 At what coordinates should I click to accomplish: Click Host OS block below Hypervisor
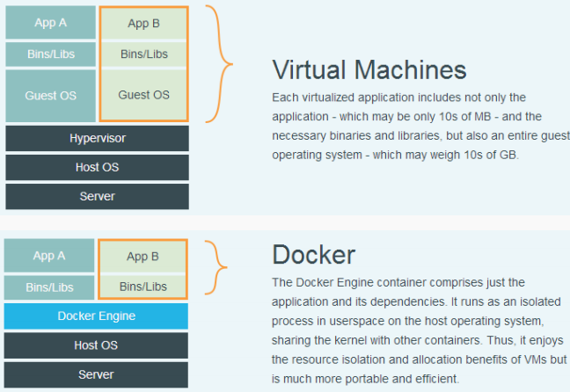point(97,168)
